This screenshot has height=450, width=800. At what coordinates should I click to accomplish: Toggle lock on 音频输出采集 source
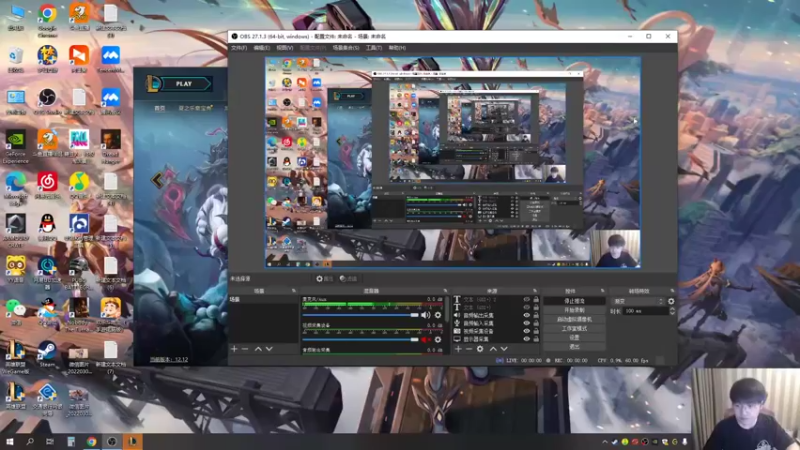536,315
